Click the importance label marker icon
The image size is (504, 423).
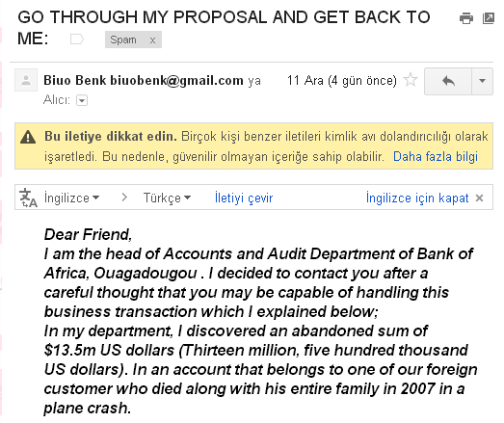[x=77, y=40]
